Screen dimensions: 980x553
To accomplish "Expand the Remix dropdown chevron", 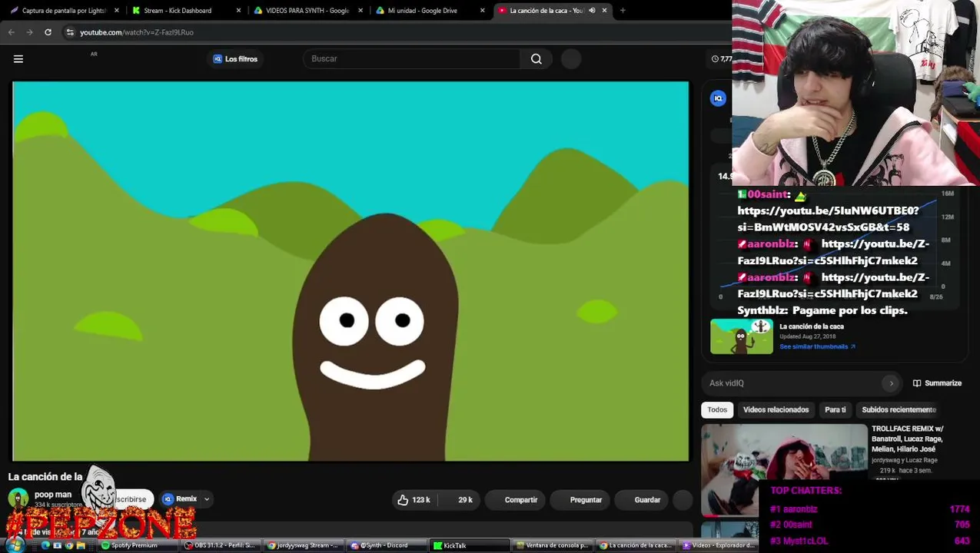I will [x=207, y=499].
